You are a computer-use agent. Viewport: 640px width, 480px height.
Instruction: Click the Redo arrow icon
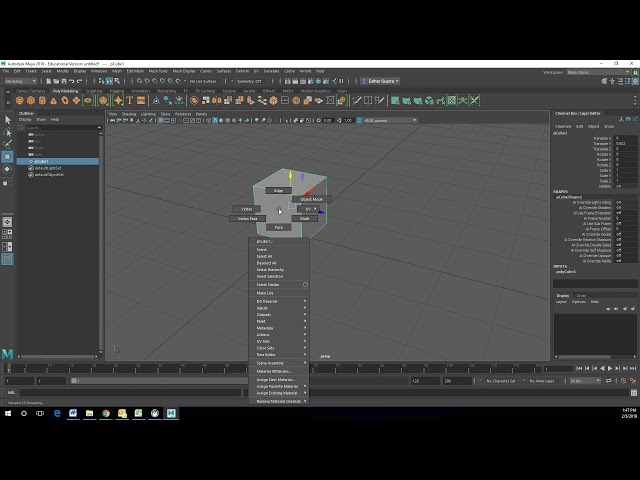(x=80, y=81)
